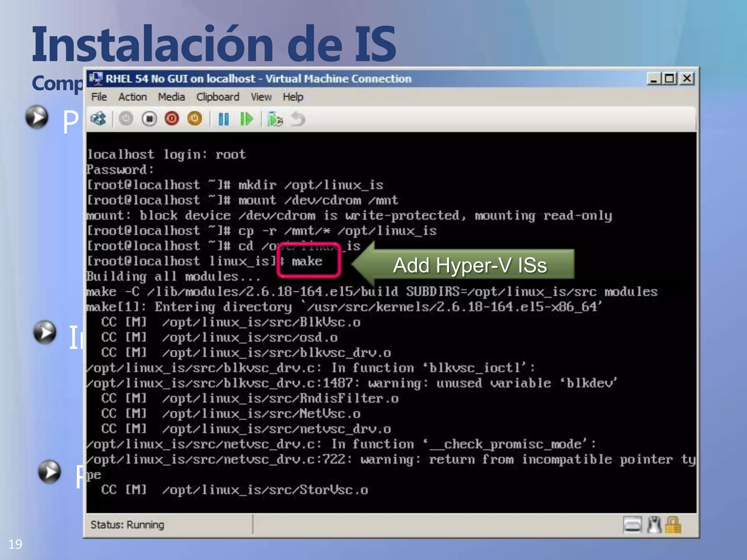Screen dimensions: 747x560
Task: Take a snapshot via the toolbar icon
Action: click(275, 119)
